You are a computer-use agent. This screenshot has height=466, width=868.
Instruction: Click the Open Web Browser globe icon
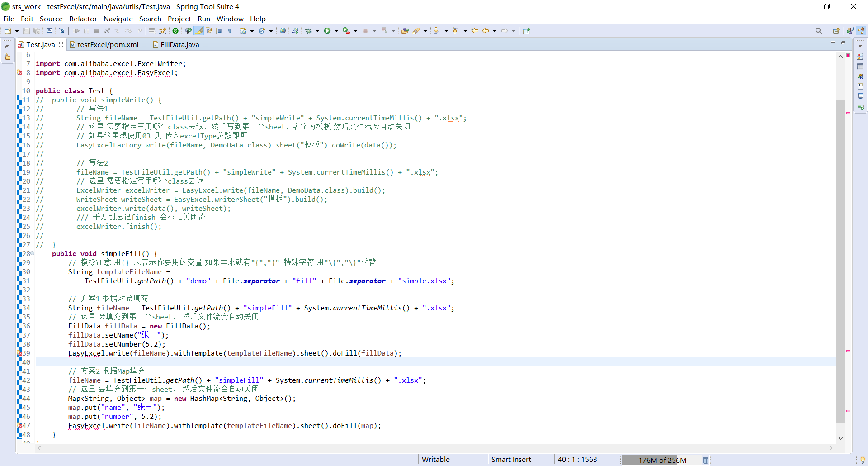[283, 31]
